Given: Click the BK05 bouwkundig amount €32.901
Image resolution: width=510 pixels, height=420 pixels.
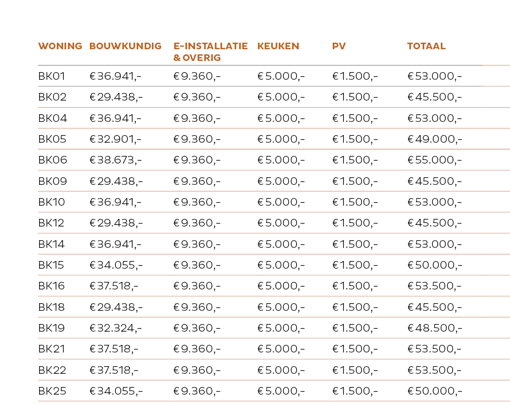Looking at the screenshot, I should (116, 139).
